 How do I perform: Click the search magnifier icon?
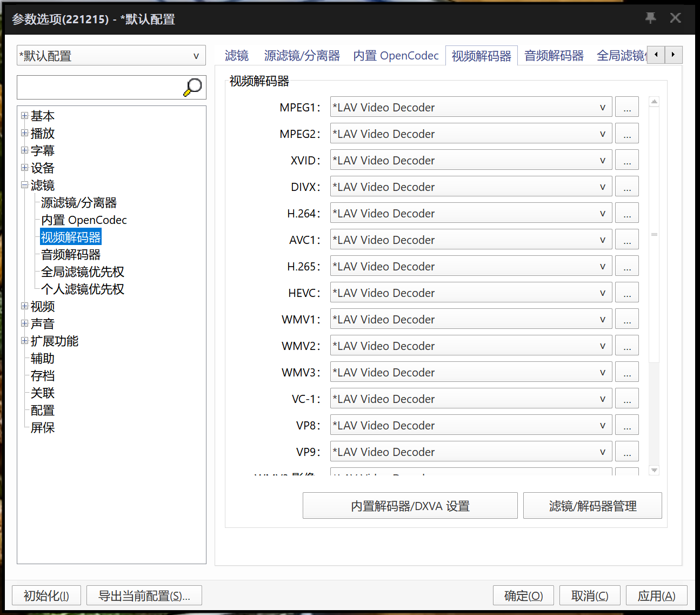[192, 87]
